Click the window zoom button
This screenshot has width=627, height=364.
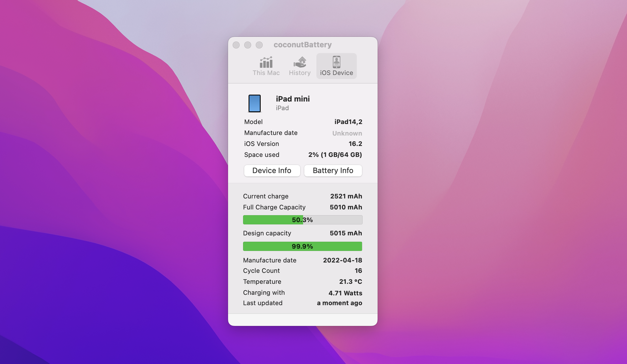tap(259, 45)
